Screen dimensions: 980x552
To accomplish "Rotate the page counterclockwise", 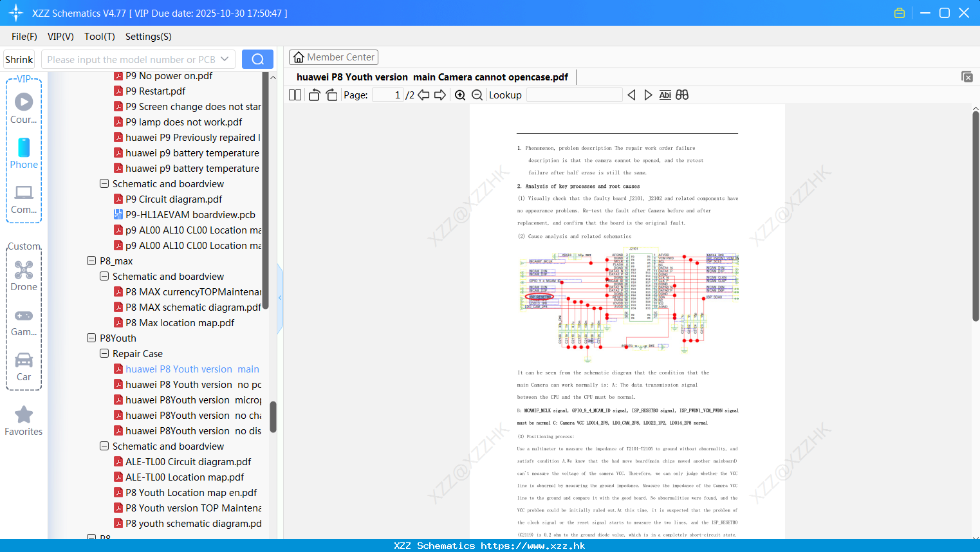I will [314, 95].
